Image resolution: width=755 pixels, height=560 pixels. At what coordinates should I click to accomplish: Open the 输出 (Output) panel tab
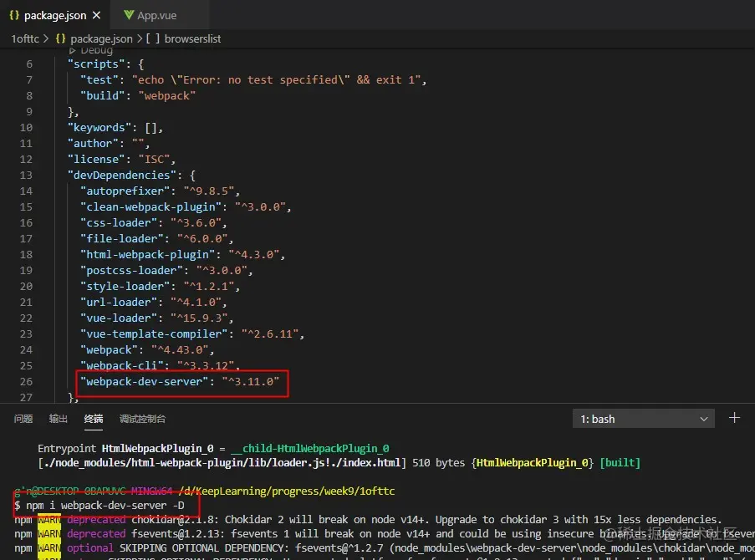(x=59, y=419)
